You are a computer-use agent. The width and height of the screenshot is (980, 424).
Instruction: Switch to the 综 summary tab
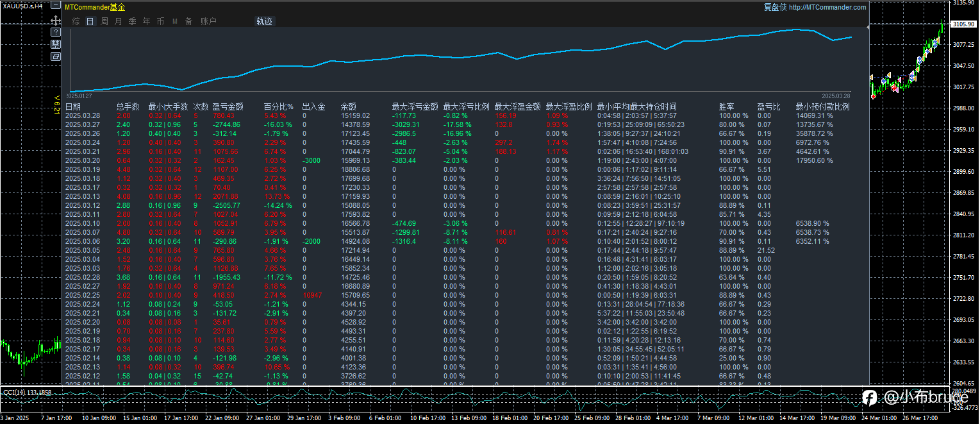pos(76,21)
